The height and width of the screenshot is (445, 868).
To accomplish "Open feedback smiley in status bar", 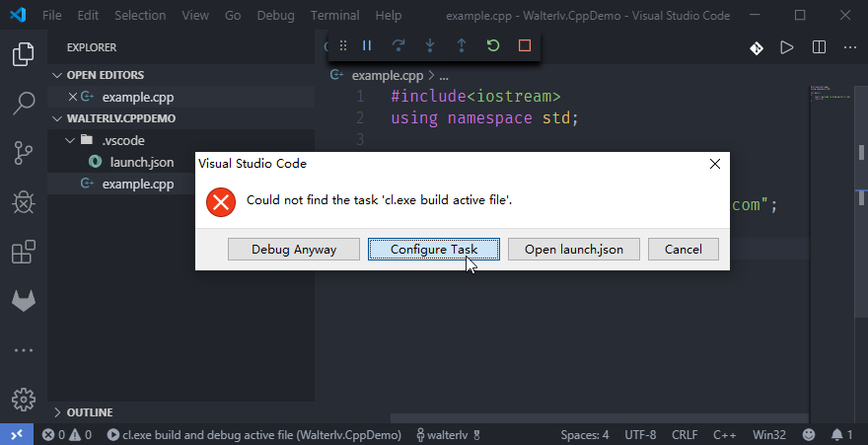I will coord(809,435).
